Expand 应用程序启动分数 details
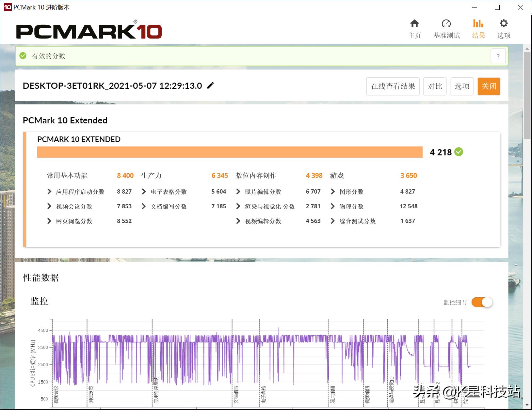The height and width of the screenshot is (410, 532). (49, 192)
